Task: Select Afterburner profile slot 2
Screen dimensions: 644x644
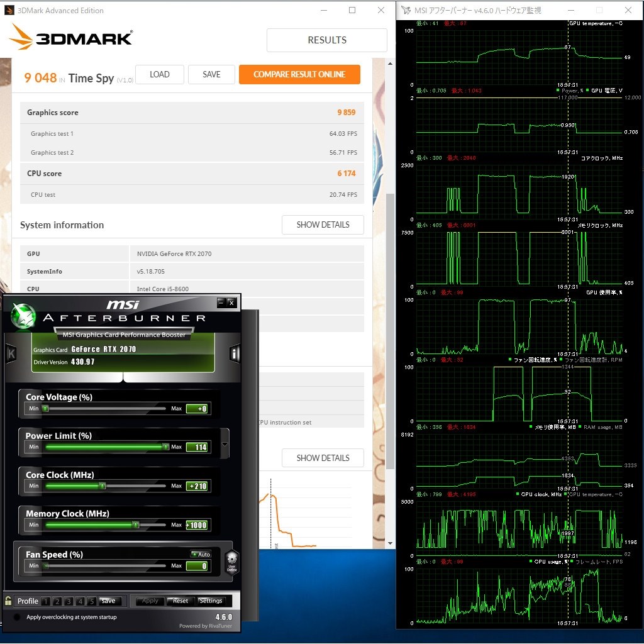Action: click(x=57, y=601)
